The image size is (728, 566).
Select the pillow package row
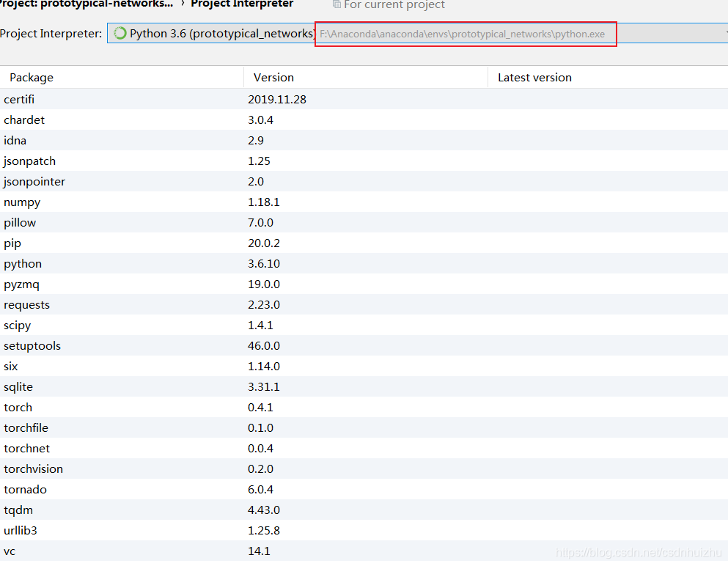click(364, 222)
